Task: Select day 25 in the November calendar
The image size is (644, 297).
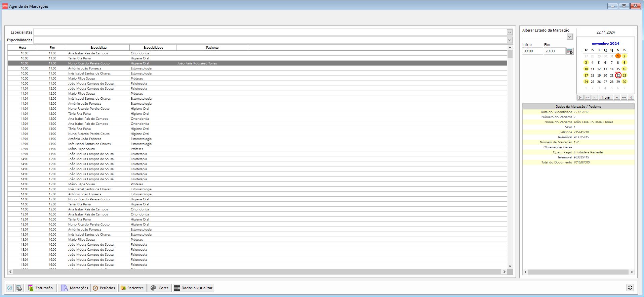Action: click(592, 82)
